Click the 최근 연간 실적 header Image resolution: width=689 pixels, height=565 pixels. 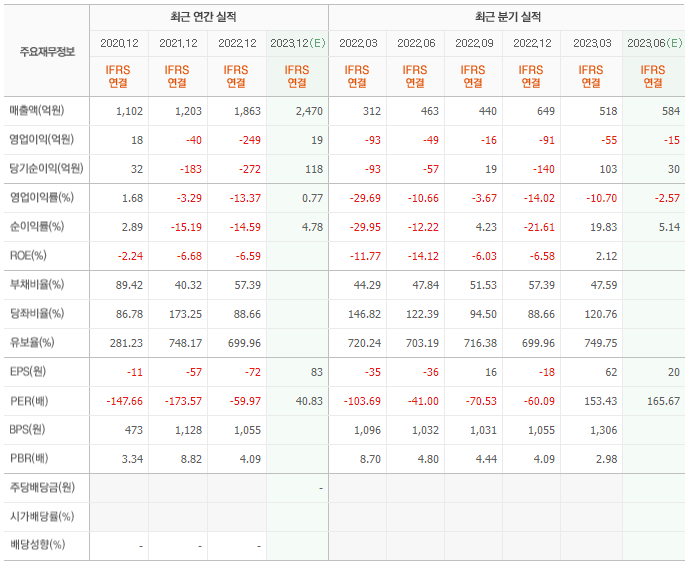[x=203, y=17]
